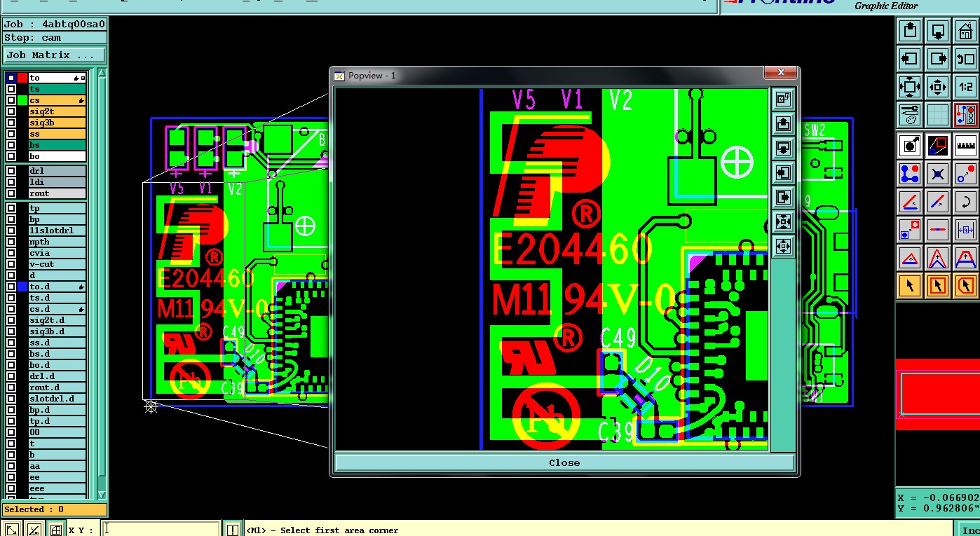Toggle checkbox for layer ts
This screenshot has width=980, height=536.
(x=11, y=89)
